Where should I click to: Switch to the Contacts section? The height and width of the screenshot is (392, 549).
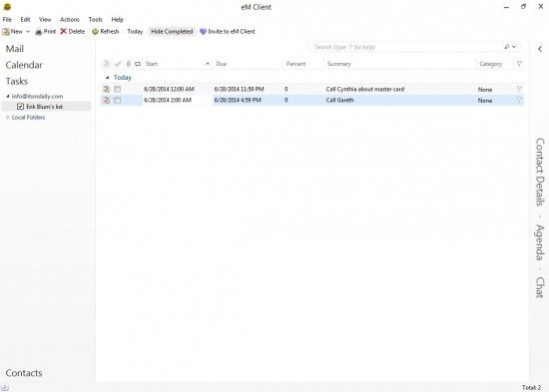point(24,373)
